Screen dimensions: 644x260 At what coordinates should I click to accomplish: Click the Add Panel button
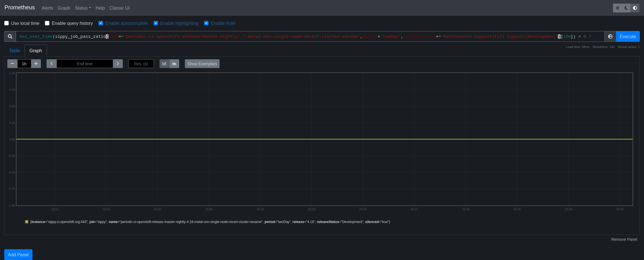[x=18, y=255]
